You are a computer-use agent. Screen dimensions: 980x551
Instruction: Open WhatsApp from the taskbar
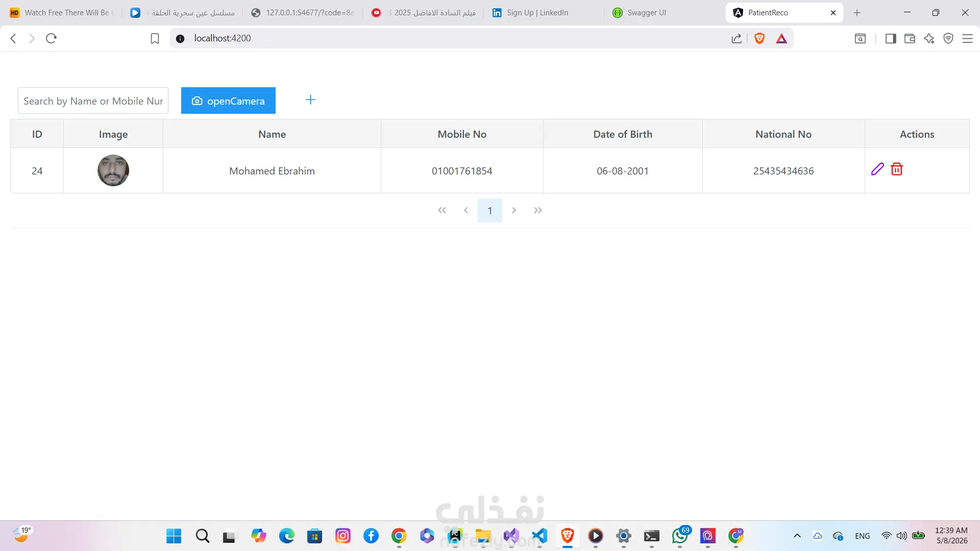coord(680,536)
